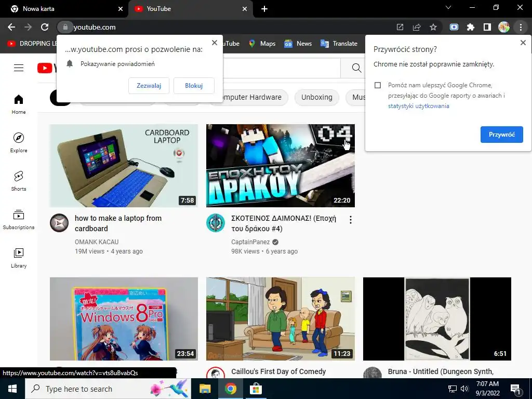Image resolution: width=532 pixels, height=399 pixels.
Task: Toggle the Chrome side panel icon
Action: 487,27
